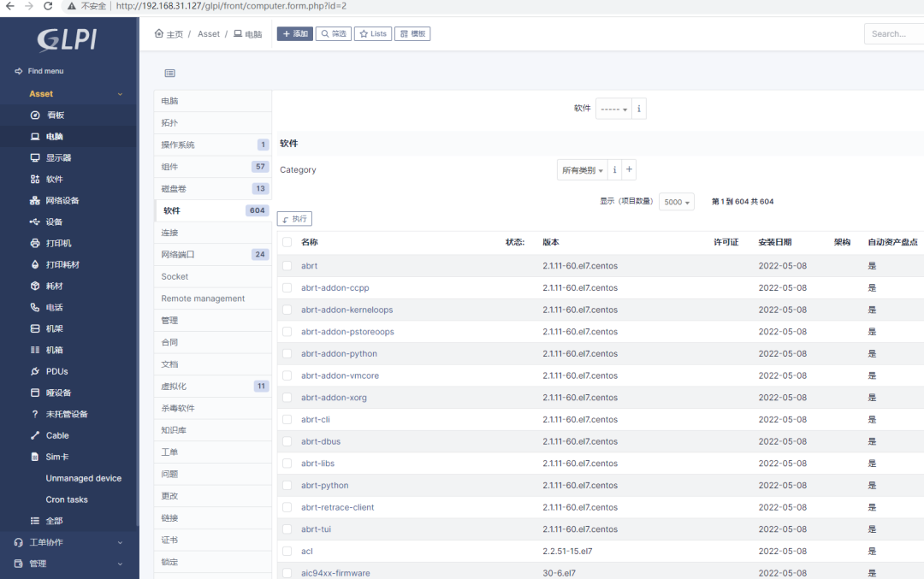This screenshot has width=924, height=579.
Task: Toggle the select-all checkbox in table header
Action: tap(287, 242)
